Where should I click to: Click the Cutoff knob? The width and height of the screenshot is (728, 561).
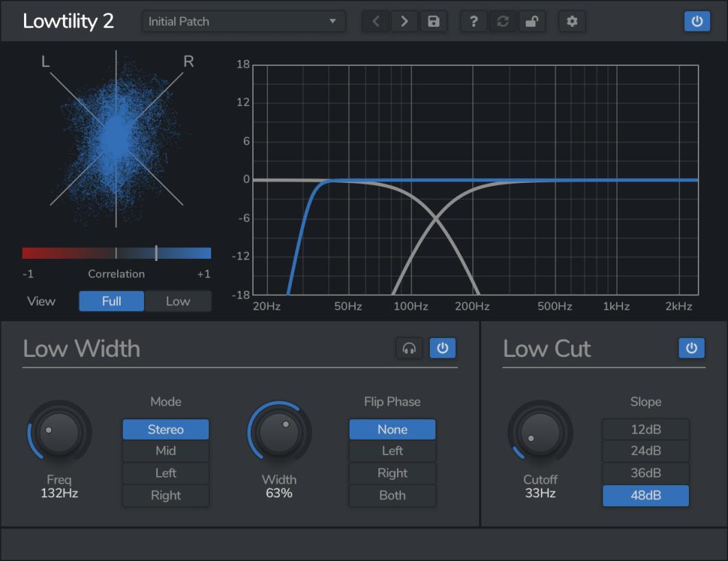click(540, 432)
